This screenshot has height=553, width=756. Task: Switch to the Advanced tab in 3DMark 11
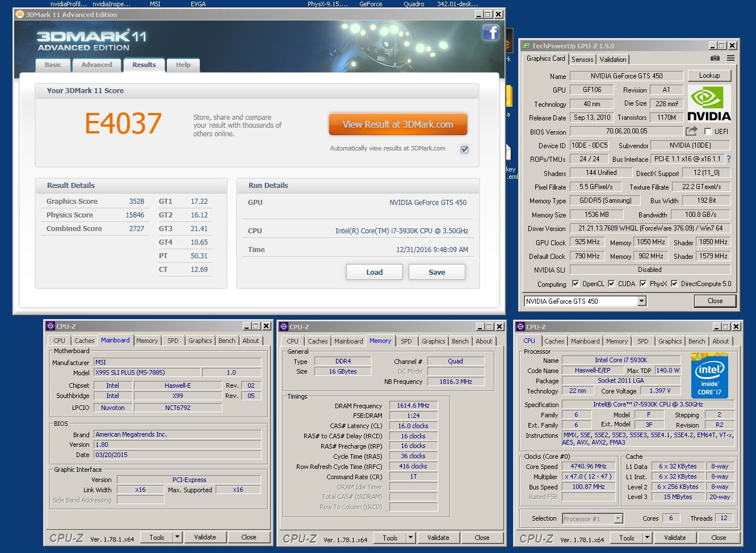coord(96,65)
